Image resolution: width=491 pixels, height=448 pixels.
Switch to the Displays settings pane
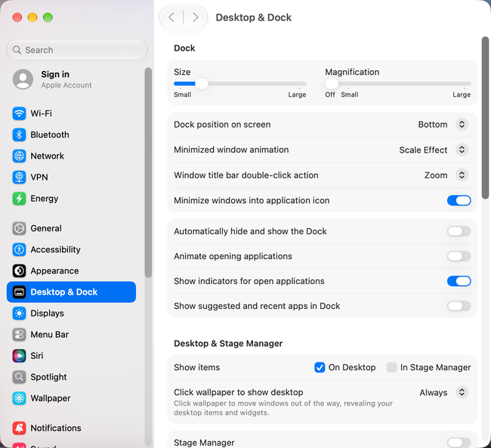click(71, 314)
